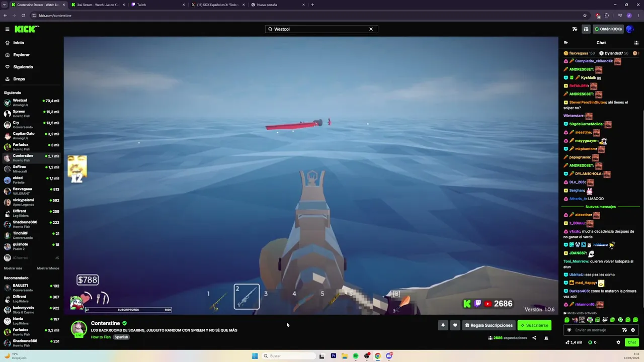Switch to Twitch browser tab

157,5
